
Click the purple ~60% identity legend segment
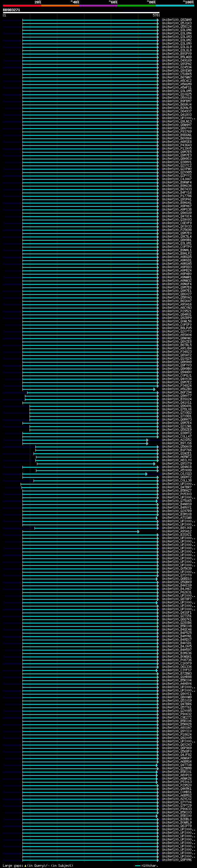[98, 6]
